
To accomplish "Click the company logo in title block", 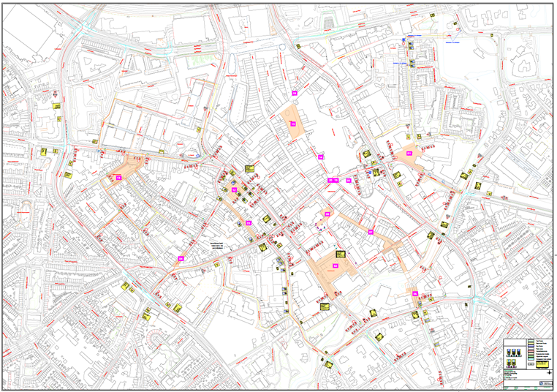I will pos(545,382).
